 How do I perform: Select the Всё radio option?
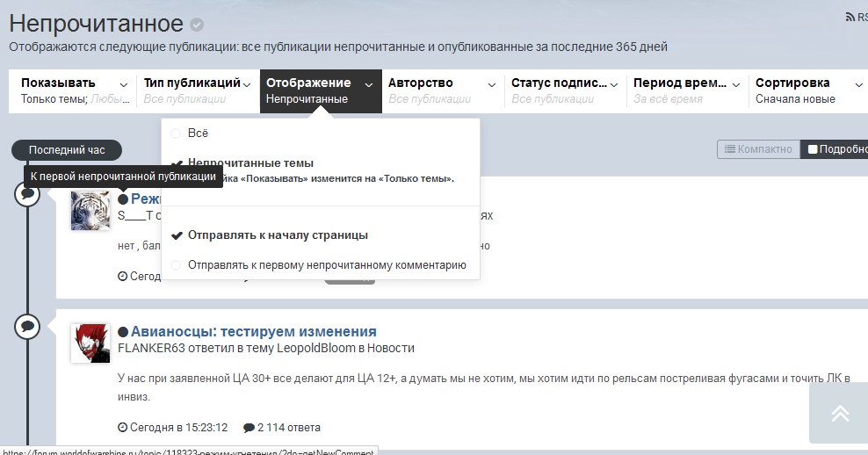(x=177, y=134)
